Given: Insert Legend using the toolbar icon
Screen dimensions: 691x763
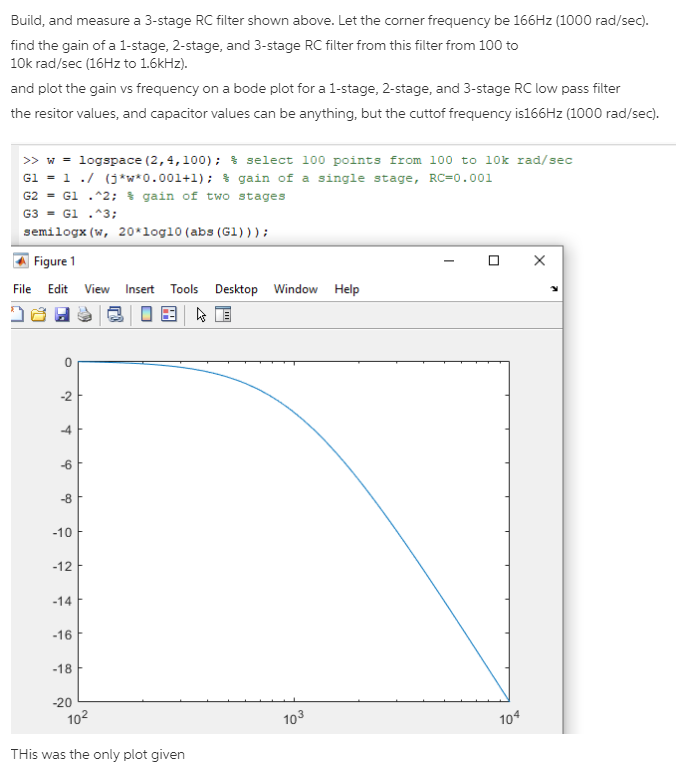Looking at the screenshot, I should [169, 314].
